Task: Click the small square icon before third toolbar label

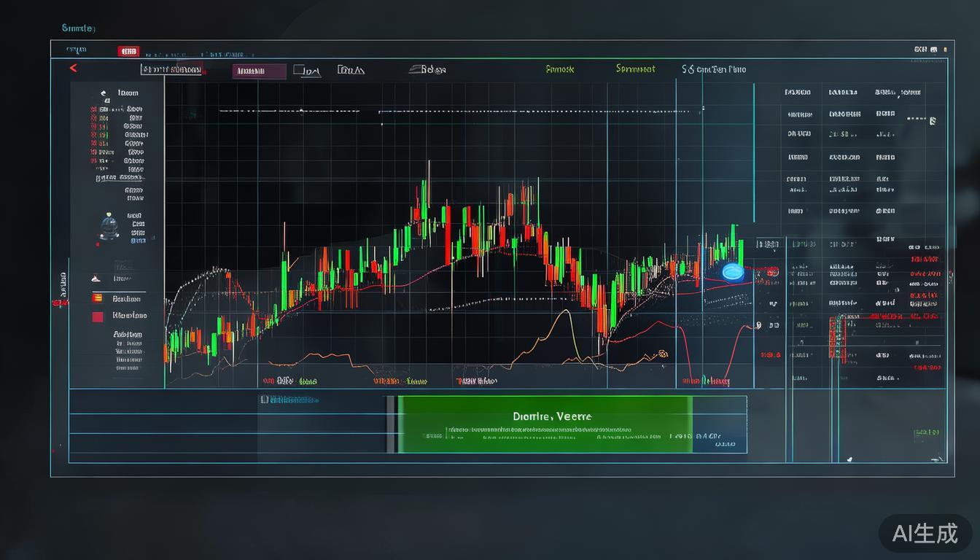Action: [297, 71]
